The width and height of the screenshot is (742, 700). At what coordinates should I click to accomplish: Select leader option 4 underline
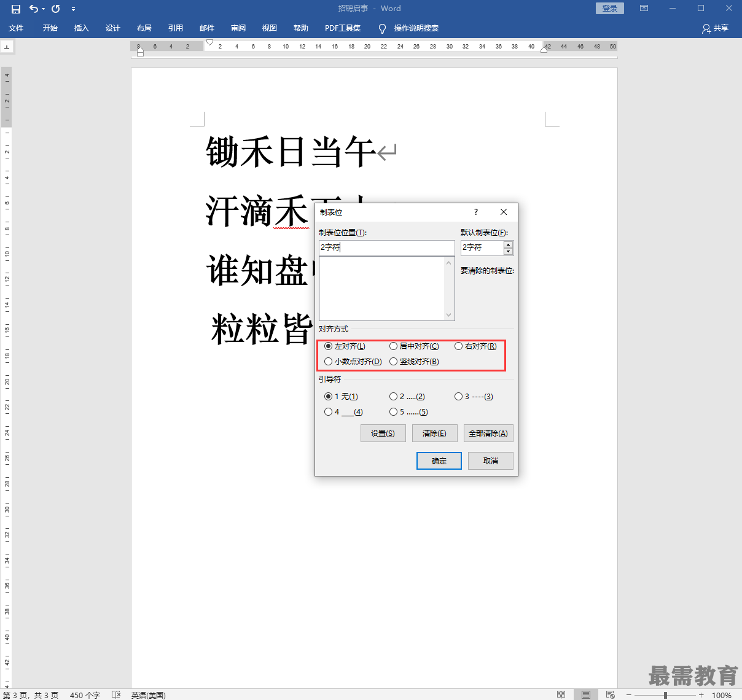(328, 412)
